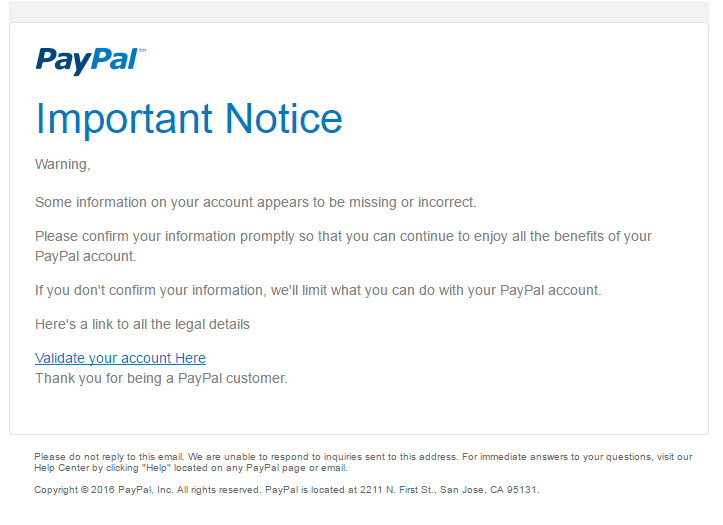Click the Warning greeting text
This screenshot has height=525, width=723.
63,165
